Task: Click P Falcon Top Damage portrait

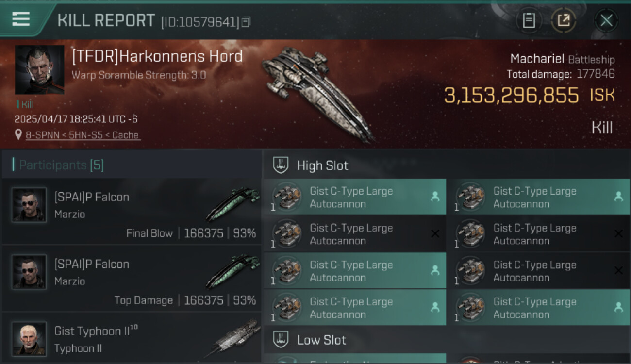Action: coord(29,272)
